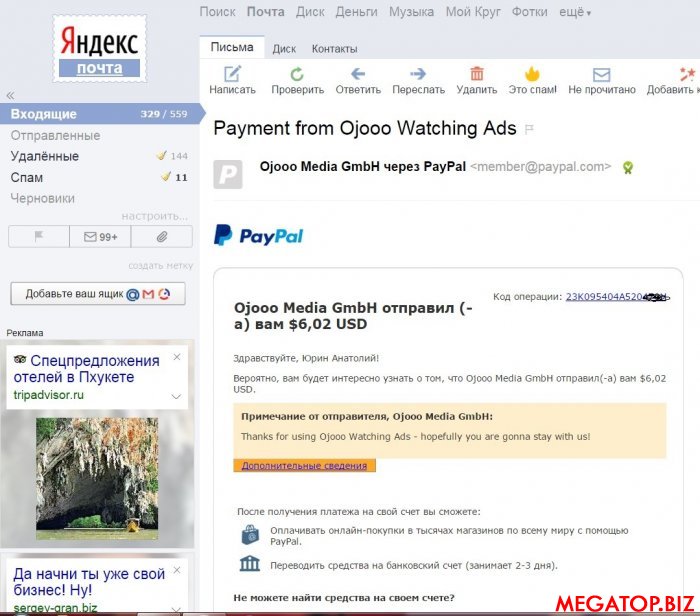Open Да начни ты уже свой бизнес ad
700x616 pixels.
click(89, 582)
